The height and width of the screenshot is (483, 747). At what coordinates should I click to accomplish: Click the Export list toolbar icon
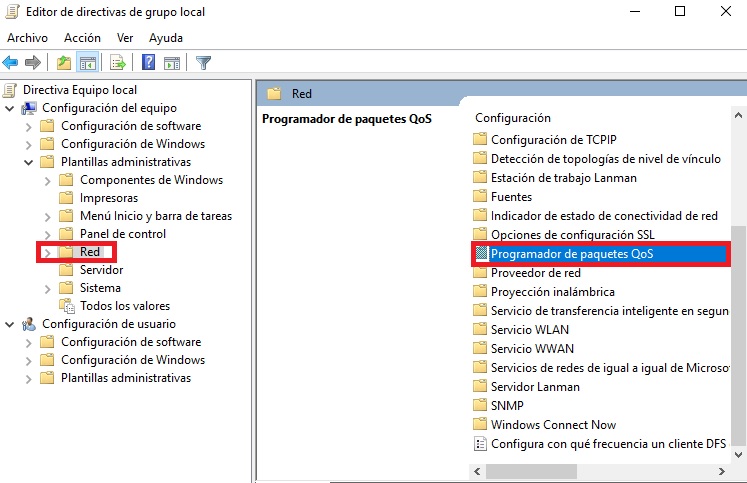[118, 63]
